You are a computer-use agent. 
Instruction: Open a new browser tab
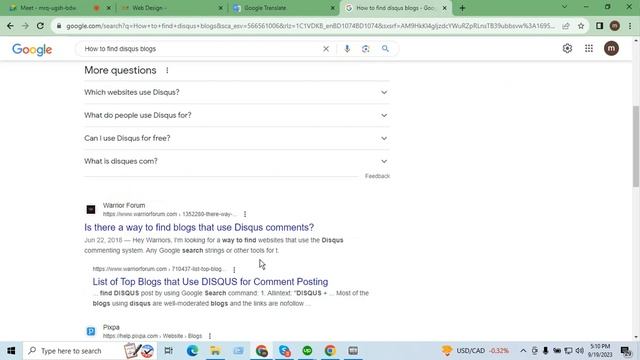[462, 8]
